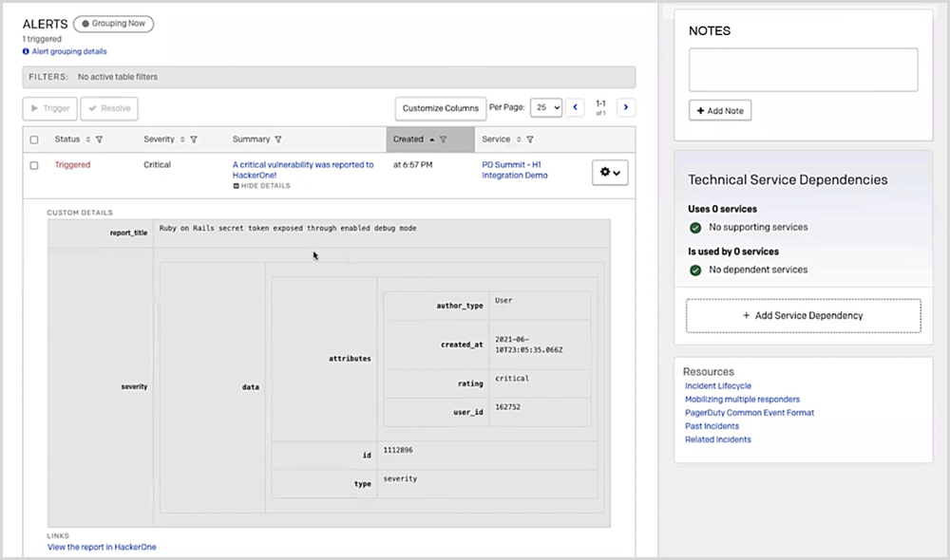Click the Severity column filter icon
Viewport: 950px width, 560px height.
coord(194,140)
